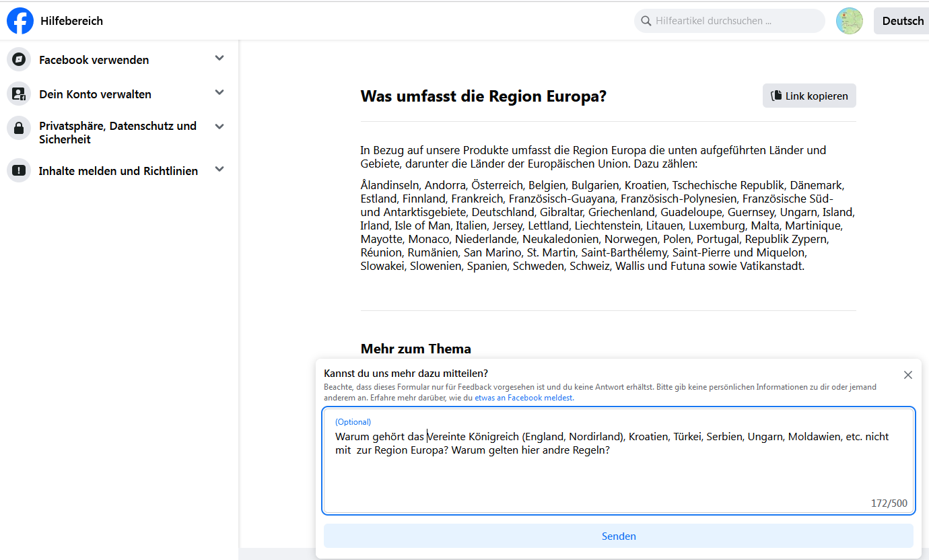Image resolution: width=929 pixels, height=560 pixels.
Task: Expand the Inhalte melden und Richtlinien section
Action: [x=219, y=170]
